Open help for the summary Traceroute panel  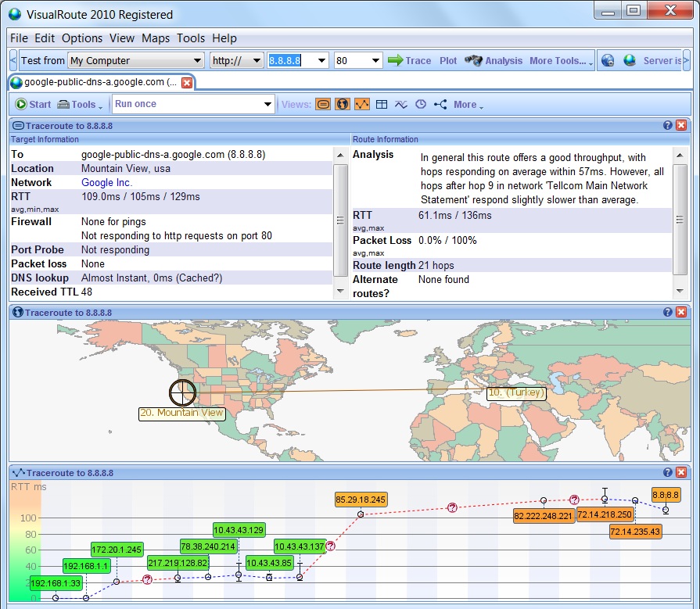(x=668, y=125)
